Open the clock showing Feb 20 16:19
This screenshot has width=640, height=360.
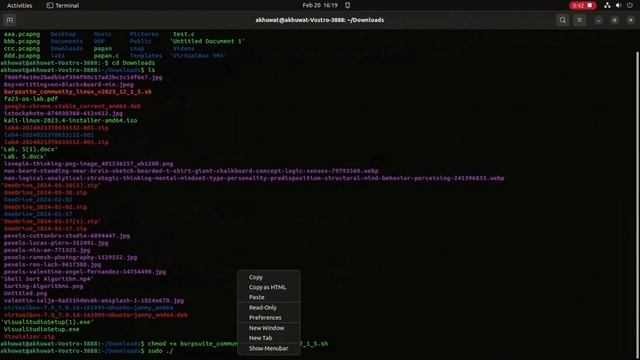coord(320,5)
